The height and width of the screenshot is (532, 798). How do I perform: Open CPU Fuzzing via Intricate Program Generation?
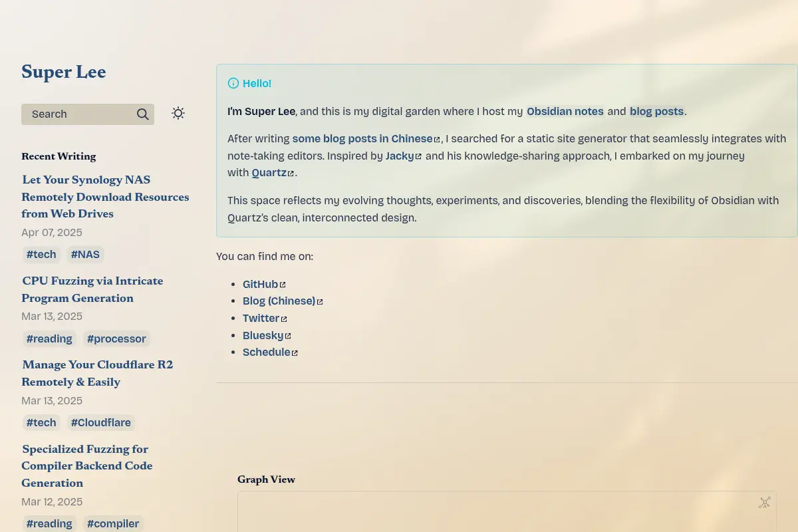pyautogui.click(x=92, y=289)
